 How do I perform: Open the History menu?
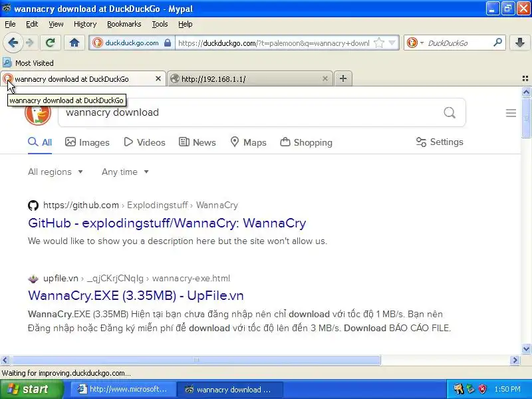click(85, 24)
